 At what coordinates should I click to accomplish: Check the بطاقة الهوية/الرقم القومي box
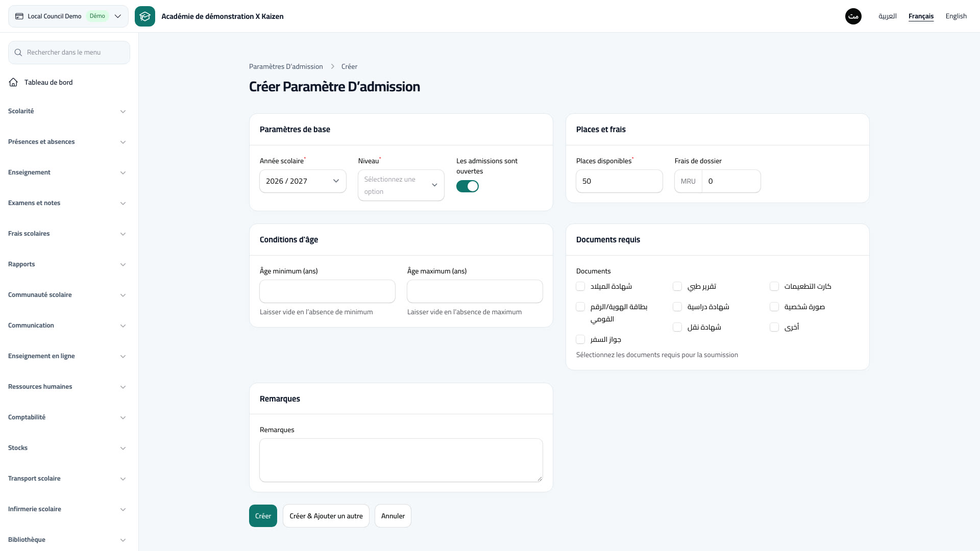coord(580,307)
